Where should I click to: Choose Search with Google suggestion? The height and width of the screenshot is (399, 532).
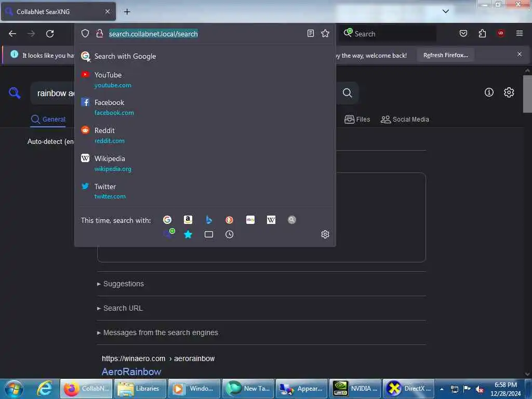pyautogui.click(x=205, y=56)
